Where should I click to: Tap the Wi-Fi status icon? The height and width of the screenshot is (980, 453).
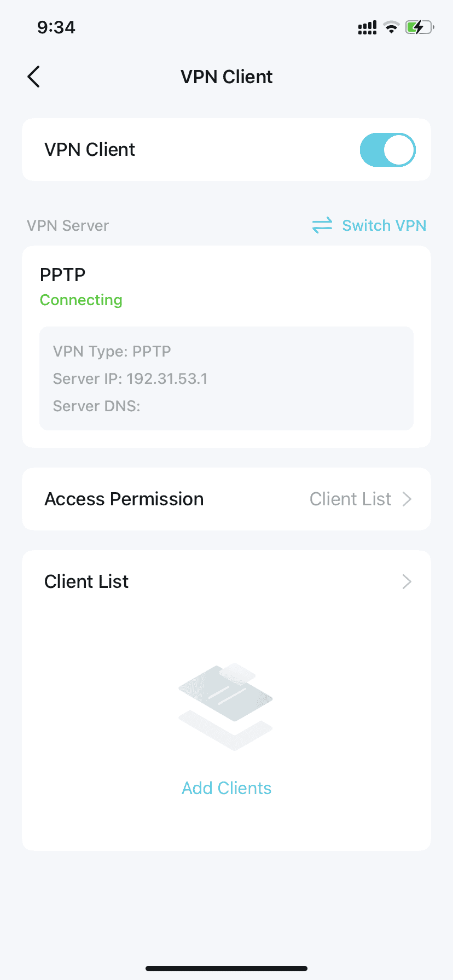tap(391, 27)
